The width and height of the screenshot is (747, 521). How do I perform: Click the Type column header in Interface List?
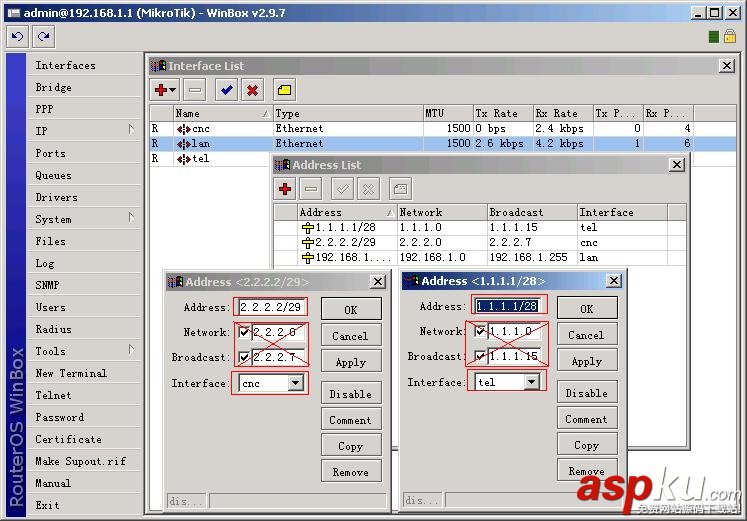pos(348,113)
